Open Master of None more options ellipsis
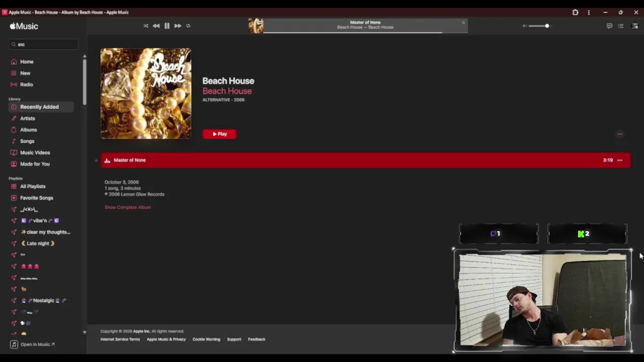 (620, 160)
